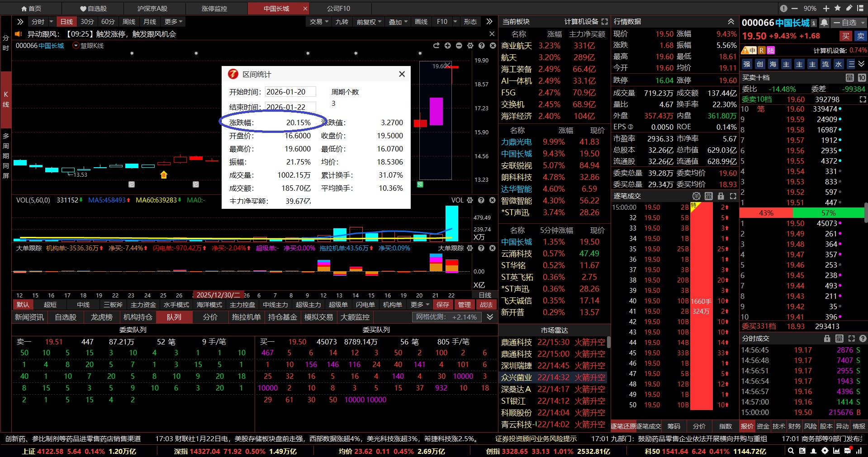868x457 pixels.
Task: Click the green 57% buy ratio bar
Action: tap(829, 213)
